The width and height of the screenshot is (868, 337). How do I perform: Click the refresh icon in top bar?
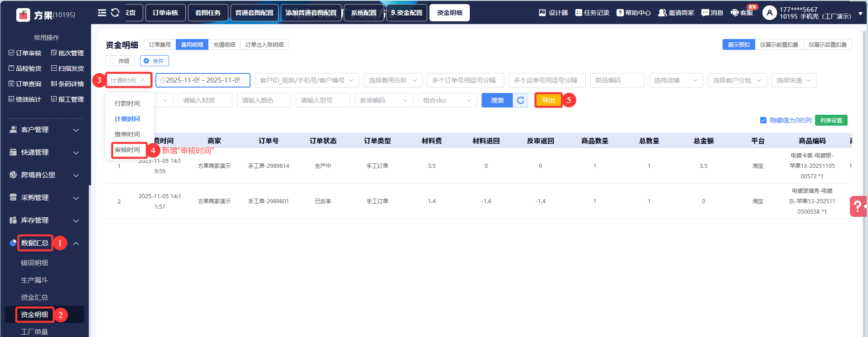(115, 13)
